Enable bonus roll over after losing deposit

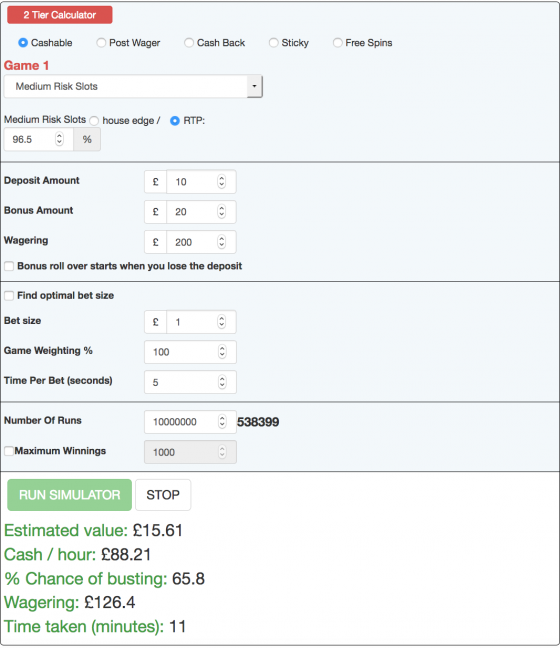point(9,266)
